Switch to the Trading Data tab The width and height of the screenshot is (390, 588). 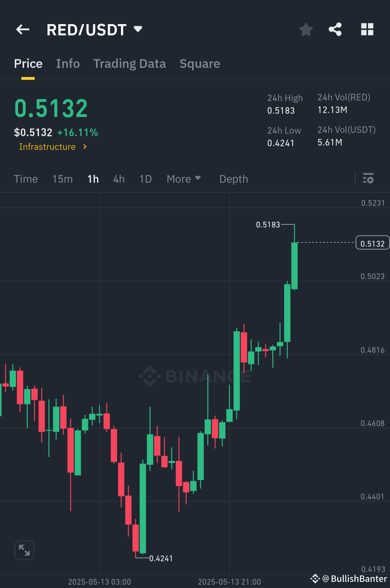[x=130, y=64]
